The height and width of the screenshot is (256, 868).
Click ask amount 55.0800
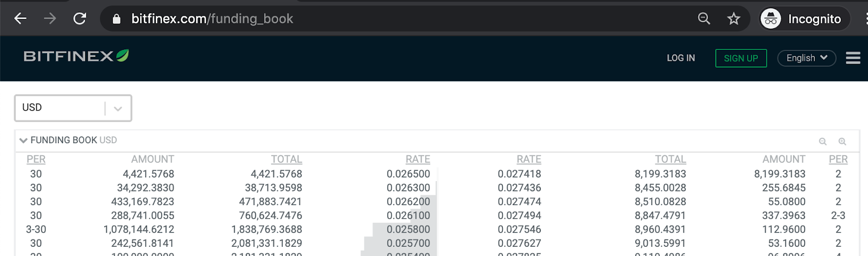[787, 202]
